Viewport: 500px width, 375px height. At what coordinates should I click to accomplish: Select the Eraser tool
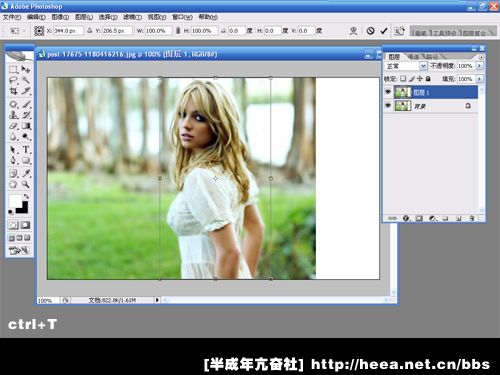[13, 126]
